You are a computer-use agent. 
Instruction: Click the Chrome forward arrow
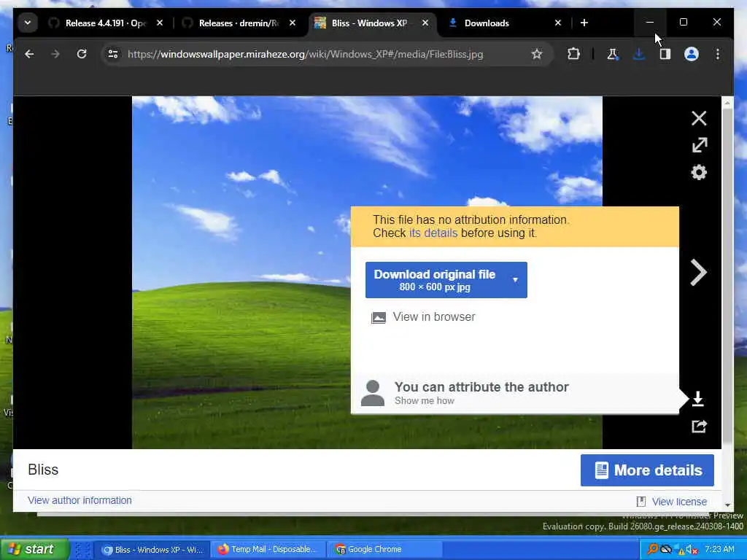click(55, 54)
